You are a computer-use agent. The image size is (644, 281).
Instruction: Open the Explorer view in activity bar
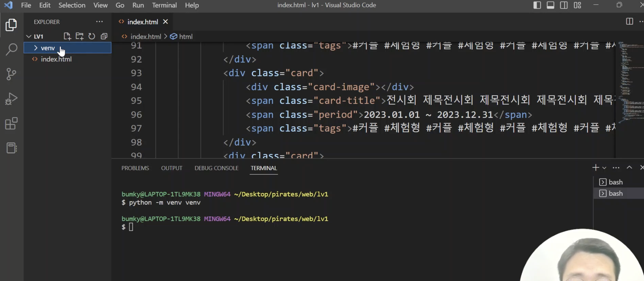11,25
